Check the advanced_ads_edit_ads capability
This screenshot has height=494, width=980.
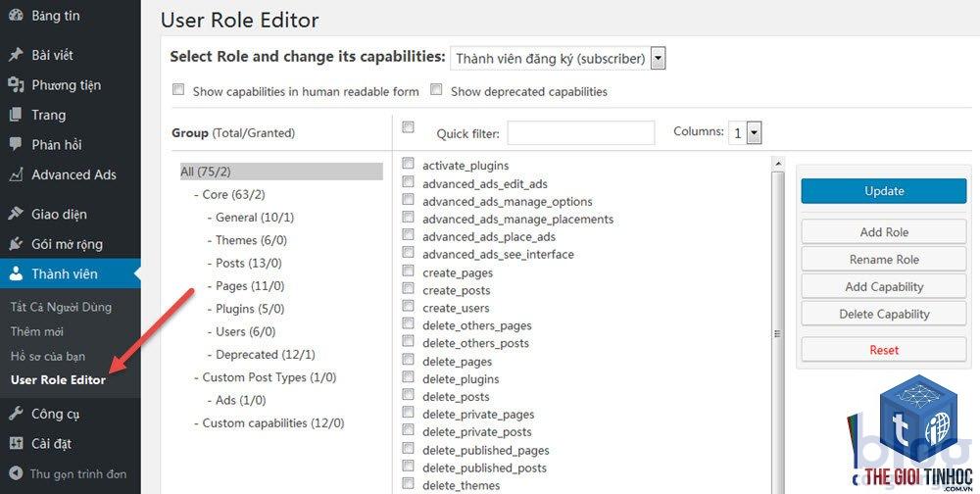(x=408, y=181)
